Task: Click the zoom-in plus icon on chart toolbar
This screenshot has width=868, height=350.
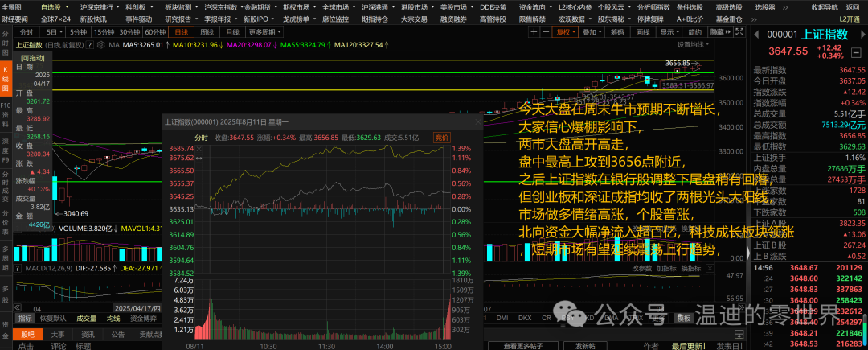Action: (534, 32)
